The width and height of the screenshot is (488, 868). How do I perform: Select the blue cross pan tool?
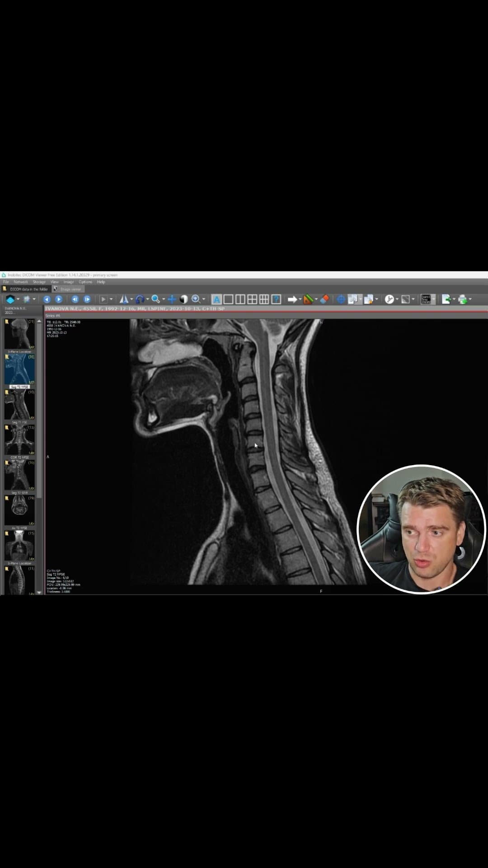coord(172,299)
